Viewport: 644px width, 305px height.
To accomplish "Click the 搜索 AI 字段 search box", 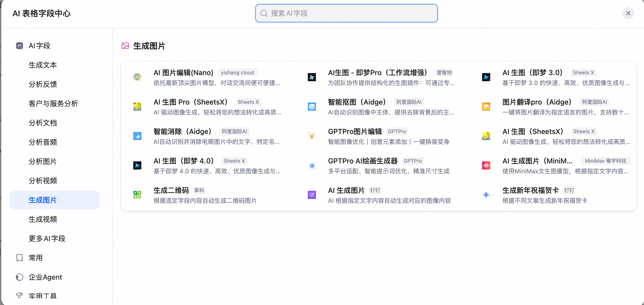I will coord(346,13).
